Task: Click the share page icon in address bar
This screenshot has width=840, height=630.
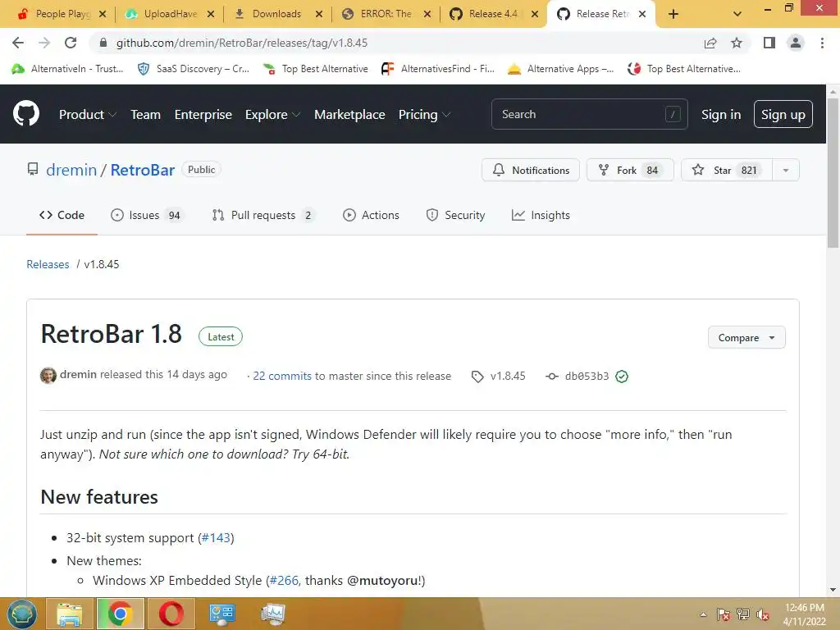Action: click(x=710, y=43)
